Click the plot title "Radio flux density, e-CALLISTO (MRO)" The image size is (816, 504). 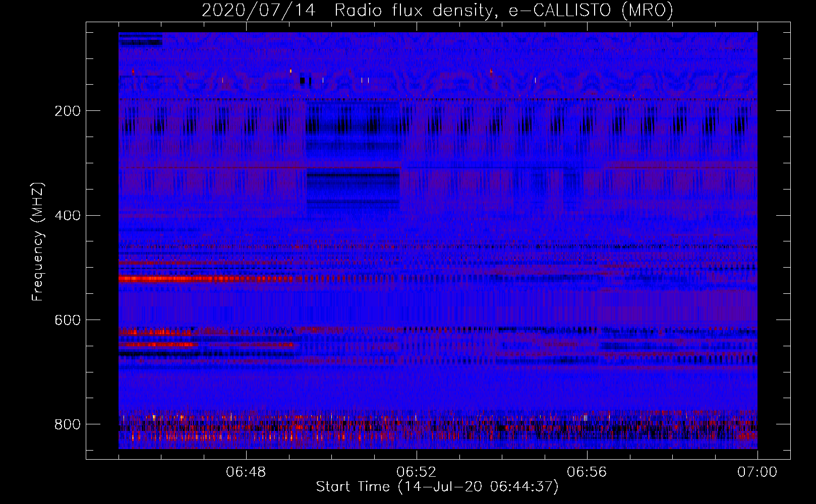pyautogui.click(x=504, y=10)
